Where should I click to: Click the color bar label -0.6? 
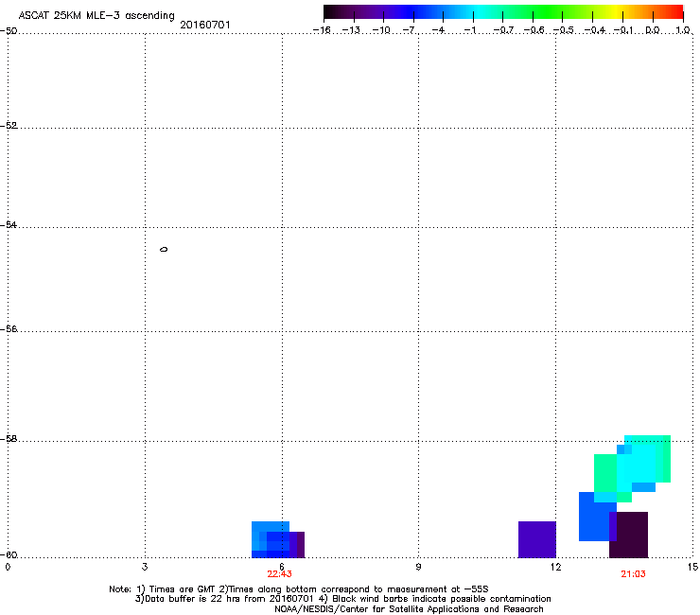pyautogui.click(x=534, y=30)
